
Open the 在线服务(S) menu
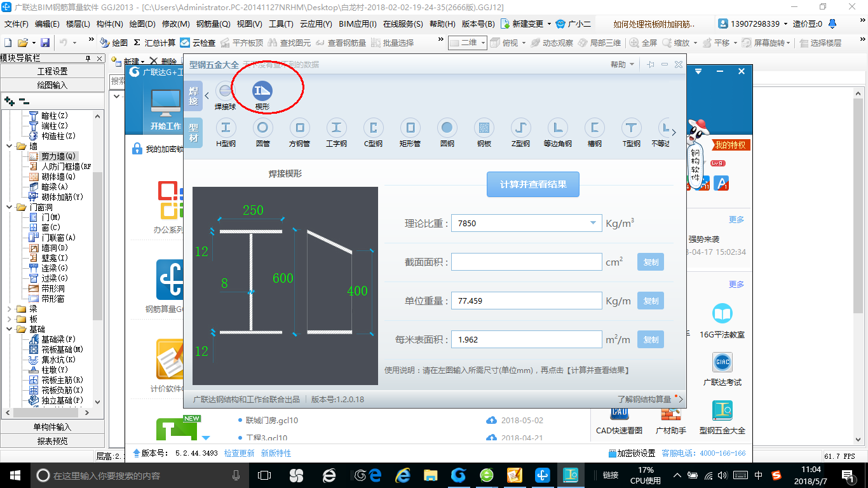pyautogui.click(x=403, y=24)
